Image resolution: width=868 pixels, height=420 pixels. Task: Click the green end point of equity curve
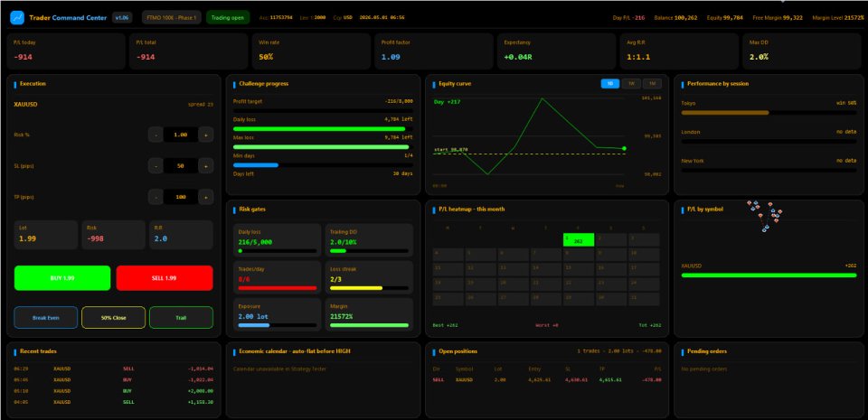point(624,148)
